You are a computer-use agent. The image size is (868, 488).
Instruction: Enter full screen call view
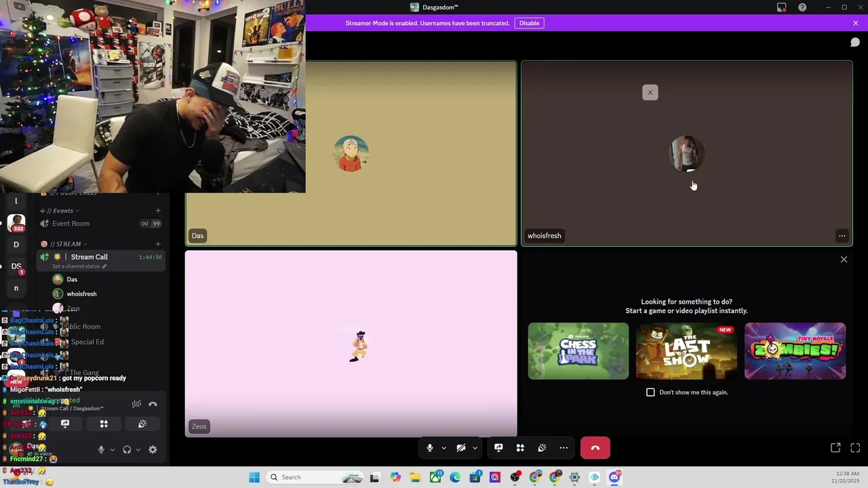tap(855, 448)
